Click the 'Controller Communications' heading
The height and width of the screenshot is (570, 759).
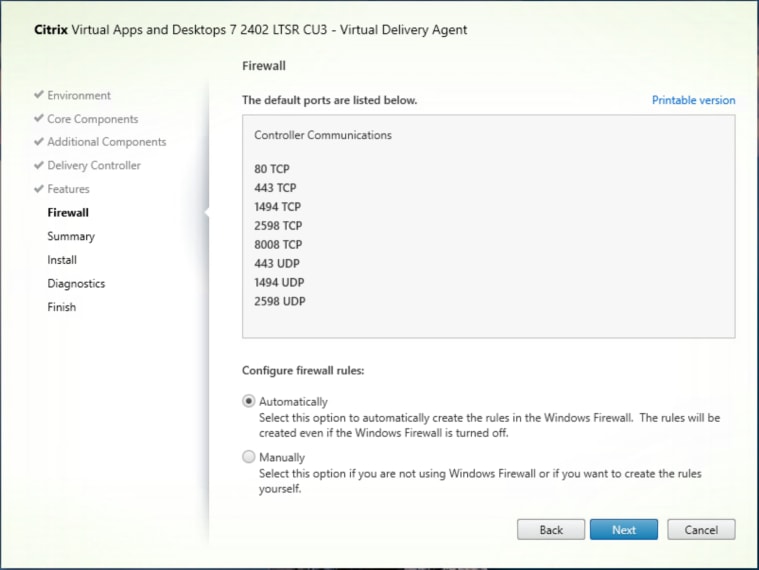point(323,135)
